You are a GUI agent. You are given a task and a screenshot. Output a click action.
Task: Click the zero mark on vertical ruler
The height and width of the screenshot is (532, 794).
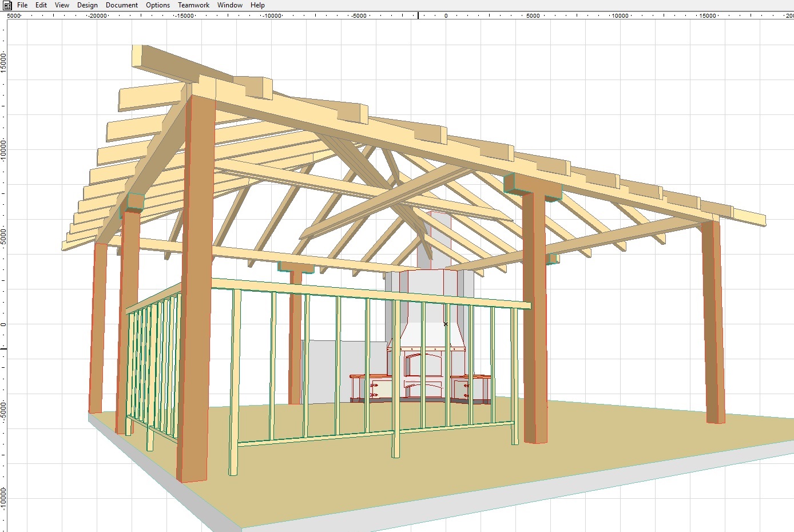tap(3, 324)
